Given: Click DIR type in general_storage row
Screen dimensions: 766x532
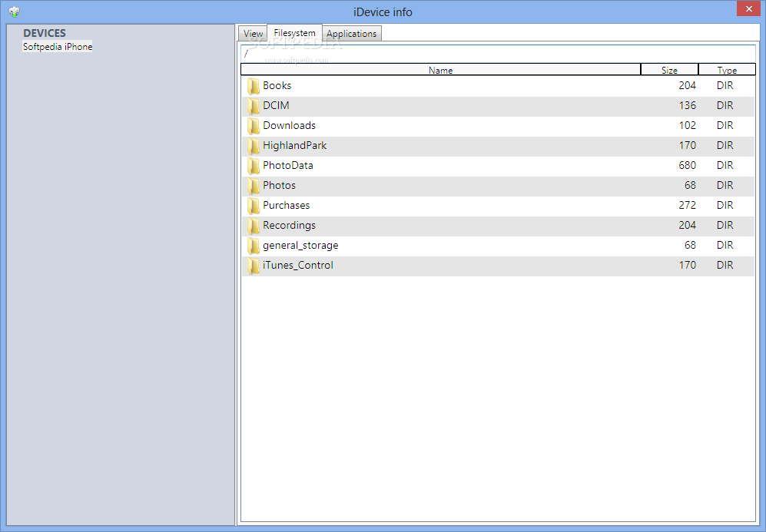Looking at the screenshot, I should click(725, 246).
